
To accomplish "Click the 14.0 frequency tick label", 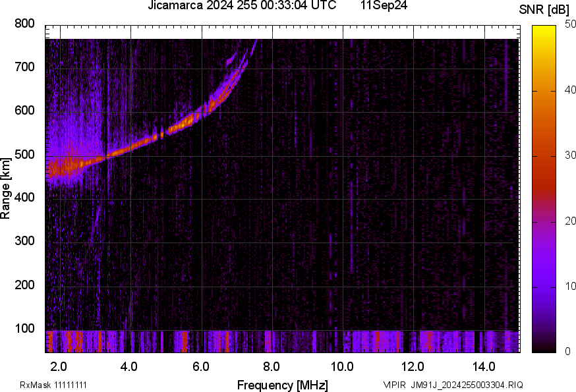I will [484, 366].
